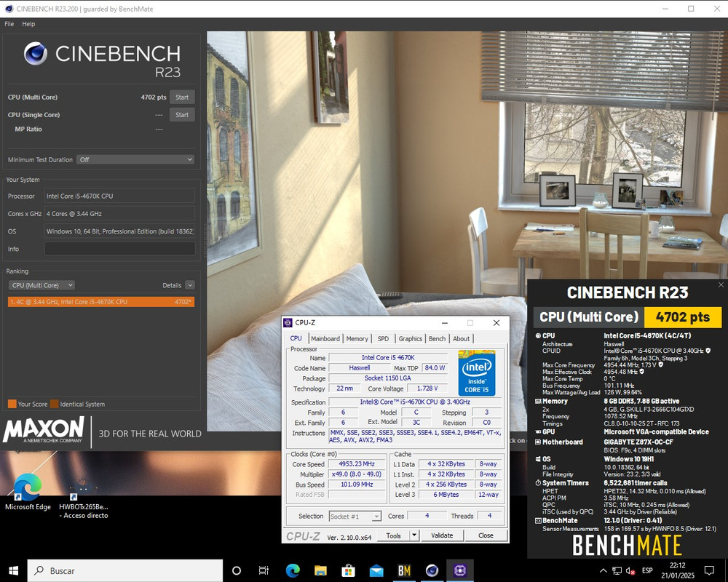
Task: Open the CPU (Multi Core) ranking dropdown
Action: pos(41,285)
